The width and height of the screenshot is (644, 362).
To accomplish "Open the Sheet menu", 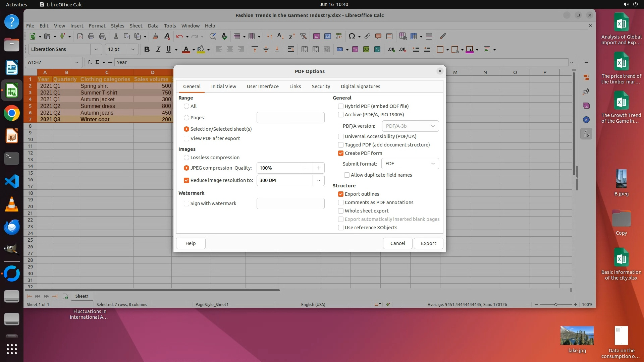I will (x=136, y=25).
